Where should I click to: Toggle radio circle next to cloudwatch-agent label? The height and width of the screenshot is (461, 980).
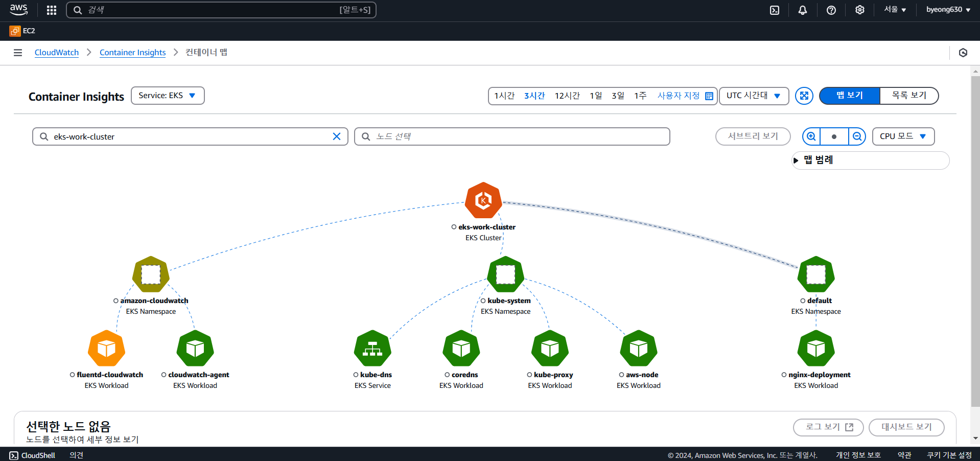pyautogui.click(x=164, y=375)
